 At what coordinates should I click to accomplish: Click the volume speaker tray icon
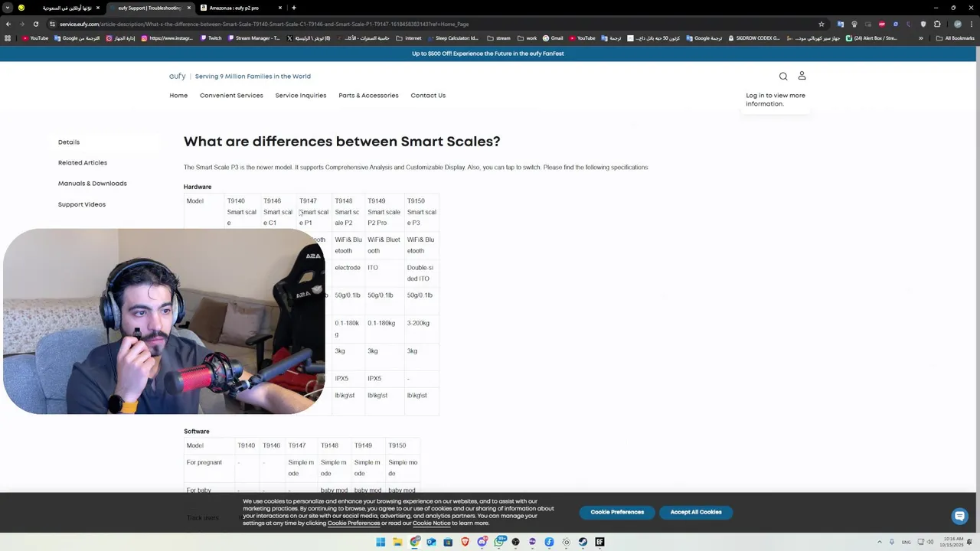coord(930,542)
